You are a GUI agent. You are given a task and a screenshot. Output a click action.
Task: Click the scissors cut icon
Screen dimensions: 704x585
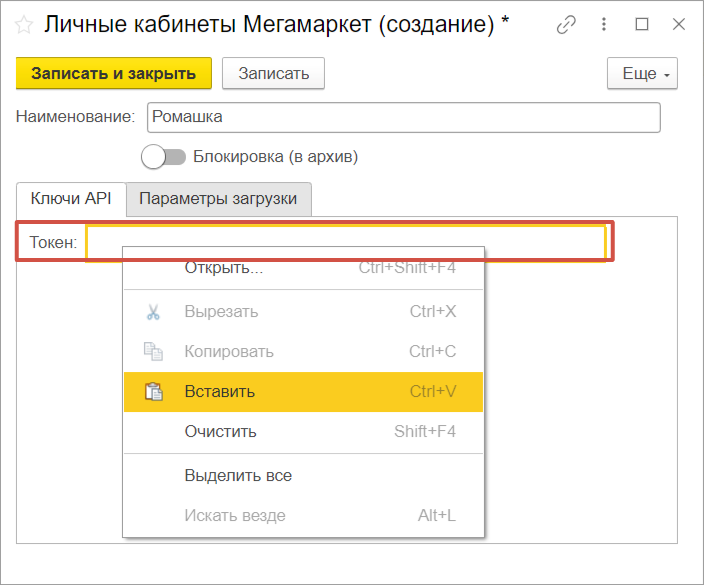[x=153, y=312]
